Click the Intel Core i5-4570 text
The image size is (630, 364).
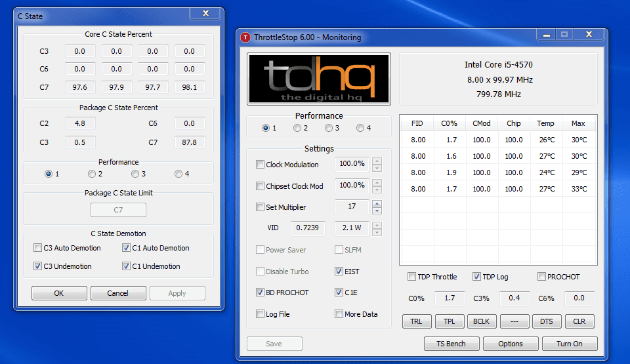click(x=498, y=65)
